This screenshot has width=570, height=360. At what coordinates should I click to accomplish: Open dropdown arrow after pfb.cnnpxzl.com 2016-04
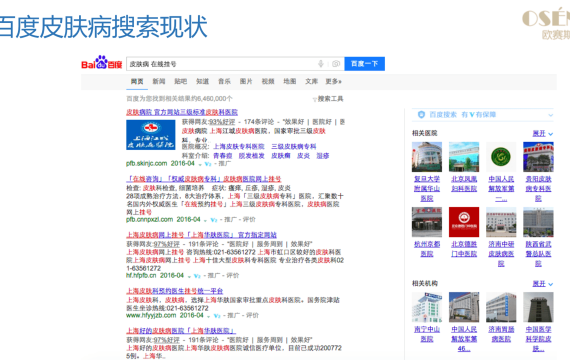(x=205, y=220)
